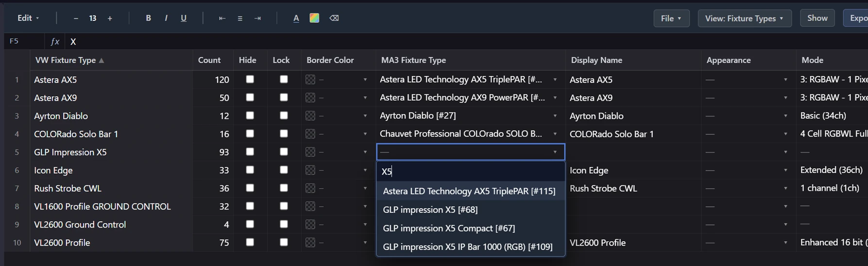This screenshot has width=868, height=266.
Task: Click the MA3 Fixture Type column header
Action: [x=471, y=60]
